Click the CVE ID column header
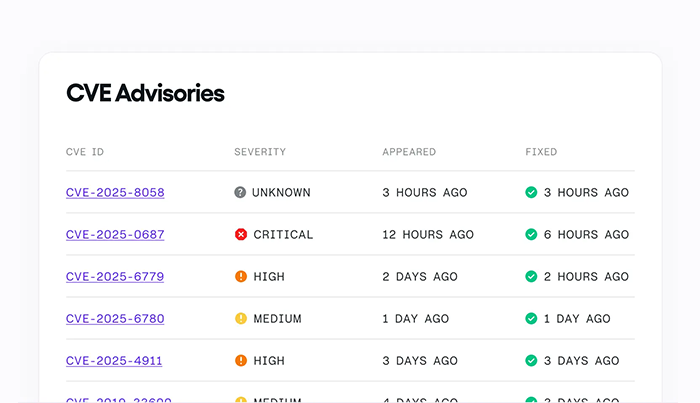Screen dimensions: 700x403 [x=85, y=152]
